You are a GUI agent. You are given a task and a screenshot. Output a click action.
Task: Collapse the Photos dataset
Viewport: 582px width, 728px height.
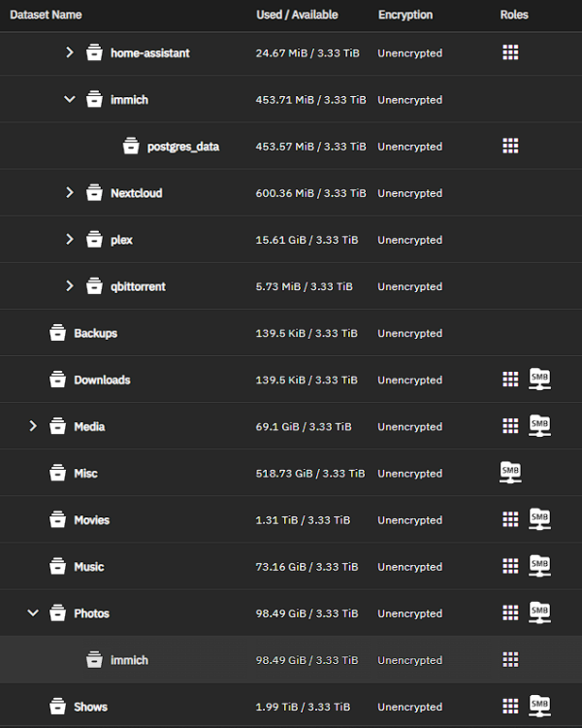tap(32, 612)
